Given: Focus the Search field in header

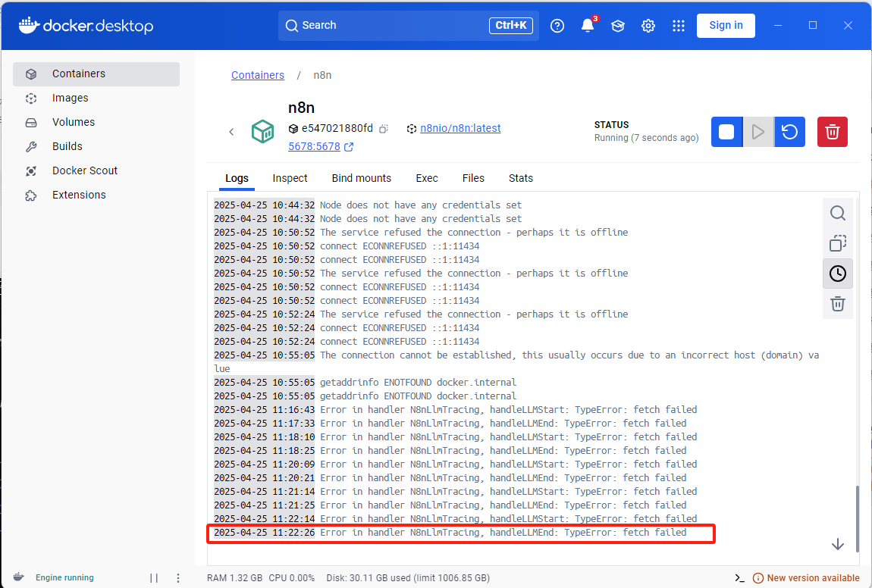Looking at the screenshot, I should pyautogui.click(x=408, y=26).
